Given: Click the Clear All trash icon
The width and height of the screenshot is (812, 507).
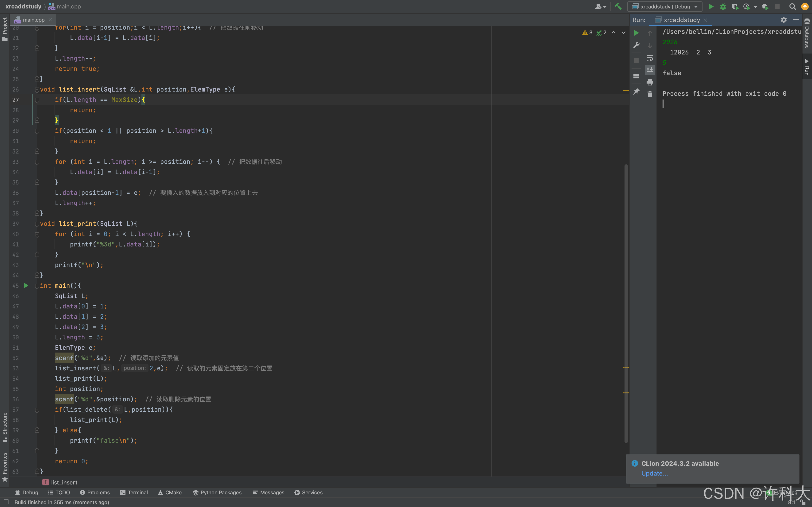Looking at the screenshot, I should tap(650, 94).
